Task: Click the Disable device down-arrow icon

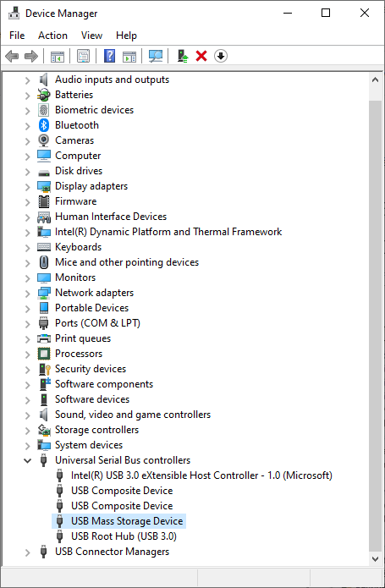Action: coord(221,56)
